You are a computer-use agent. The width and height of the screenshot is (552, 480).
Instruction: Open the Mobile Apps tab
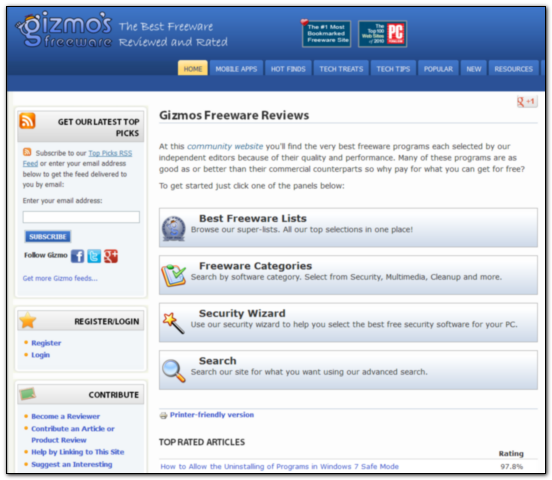coord(236,68)
